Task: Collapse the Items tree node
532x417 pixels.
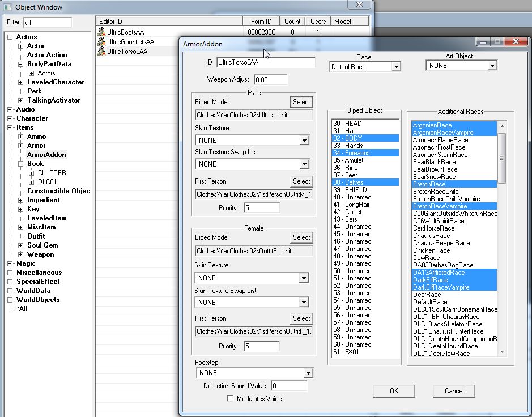Action: pyautogui.click(x=10, y=127)
